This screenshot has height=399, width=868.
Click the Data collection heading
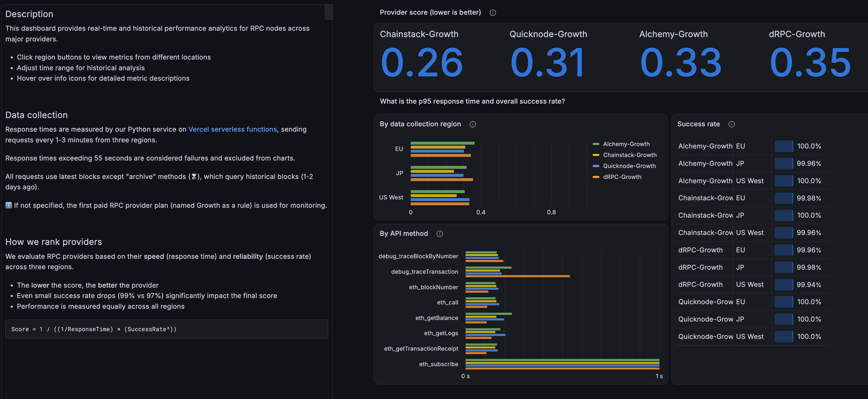click(36, 115)
